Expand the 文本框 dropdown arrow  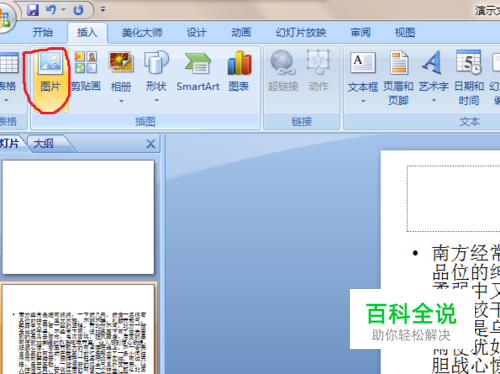[363, 101]
